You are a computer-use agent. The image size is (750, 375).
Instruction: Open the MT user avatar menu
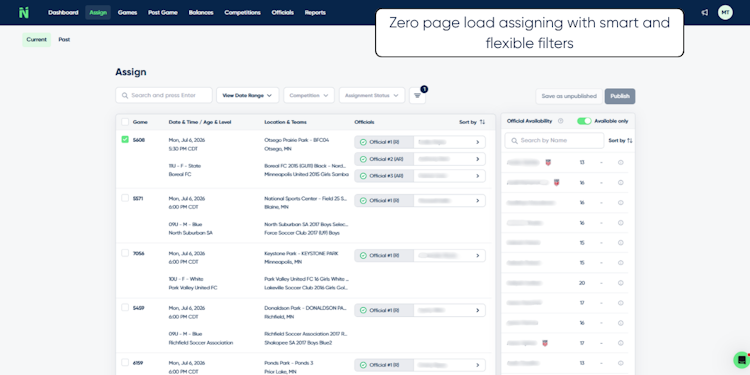point(725,12)
